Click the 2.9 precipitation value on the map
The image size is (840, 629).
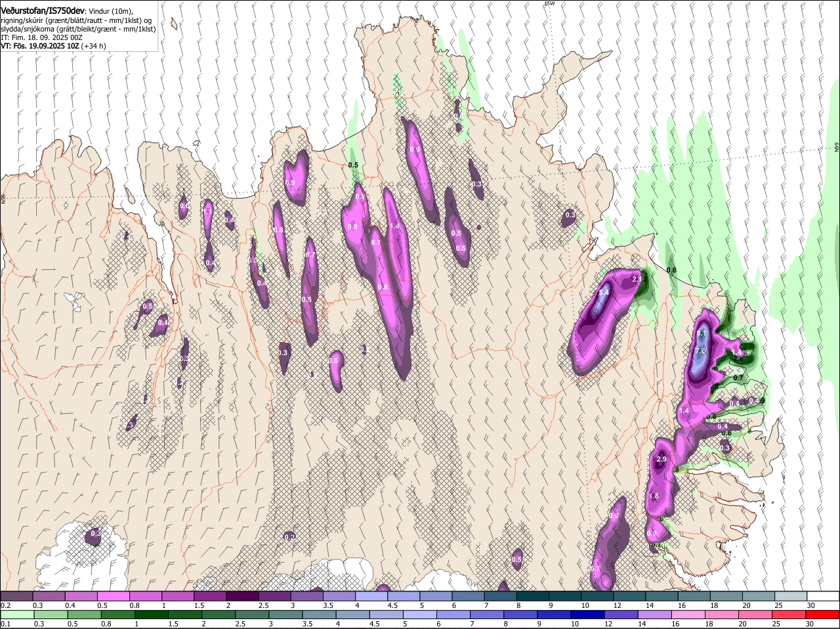point(661,459)
